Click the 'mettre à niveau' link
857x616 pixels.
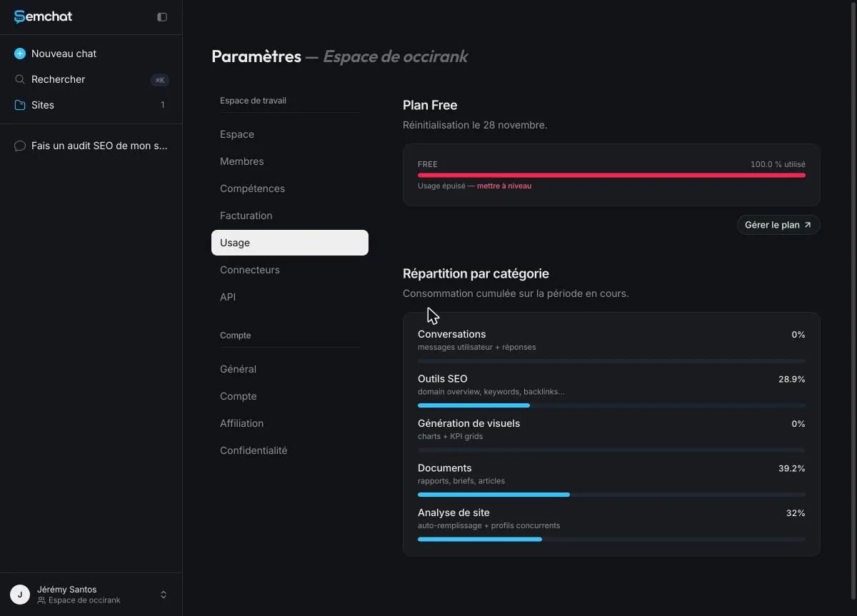point(504,186)
